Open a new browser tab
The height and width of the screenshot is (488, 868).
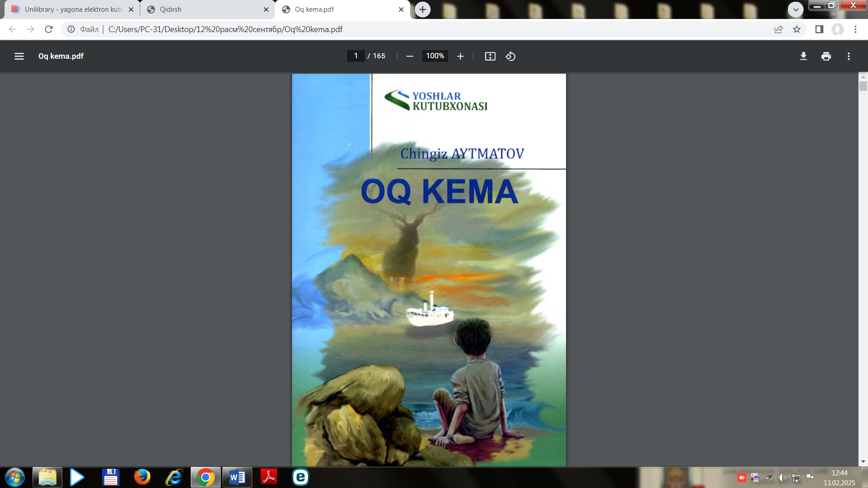tap(423, 9)
